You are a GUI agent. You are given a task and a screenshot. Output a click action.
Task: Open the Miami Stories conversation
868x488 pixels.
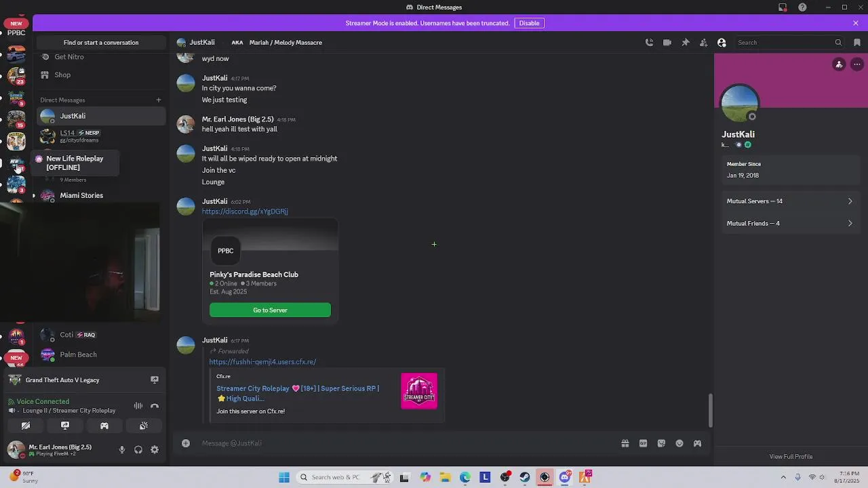click(x=101, y=196)
